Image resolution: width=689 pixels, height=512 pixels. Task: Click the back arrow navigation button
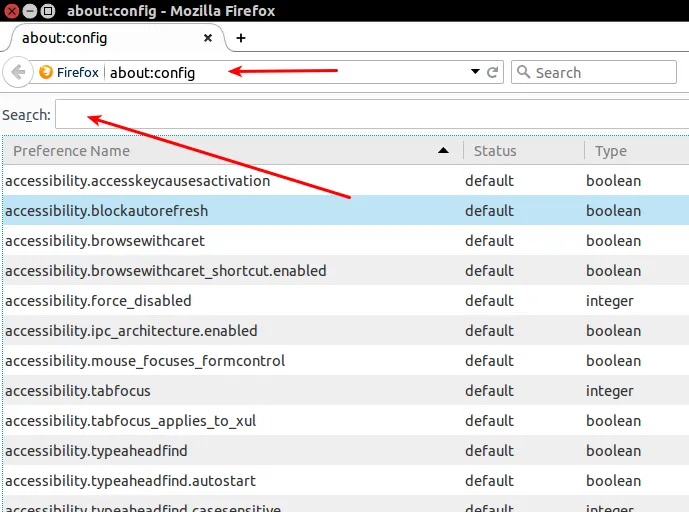(18, 72)
